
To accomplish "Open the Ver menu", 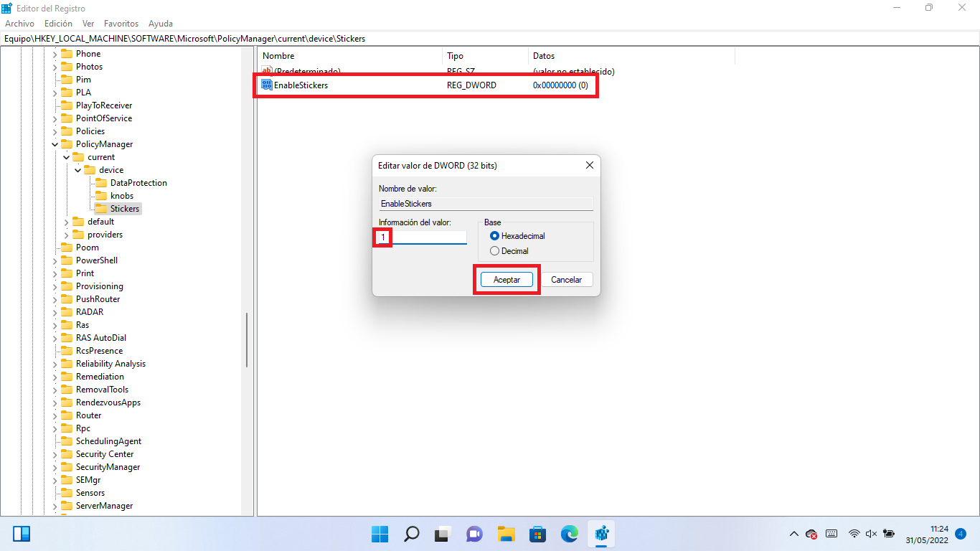I will pyautogui.click(x=88, y=24).
